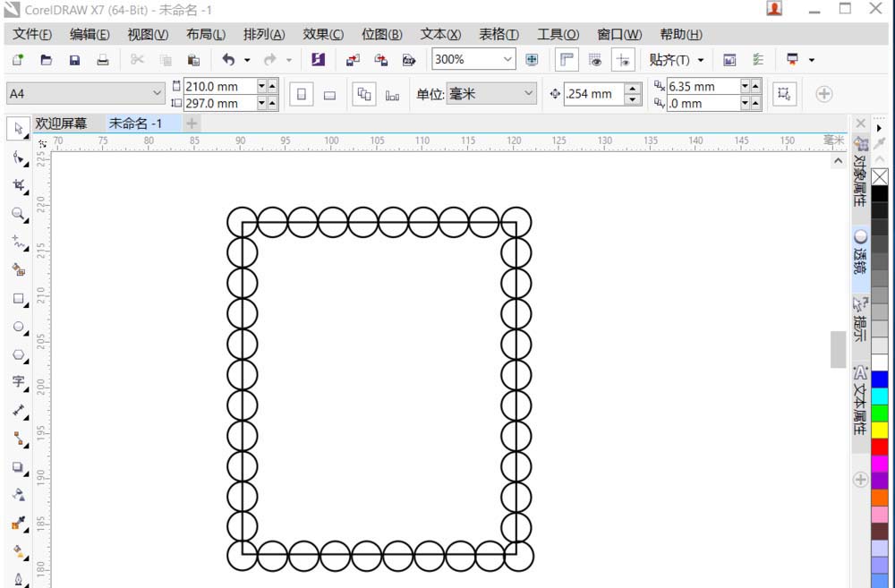Open the 对象属性 docker
895x588 pixels.
pos(861,184)
